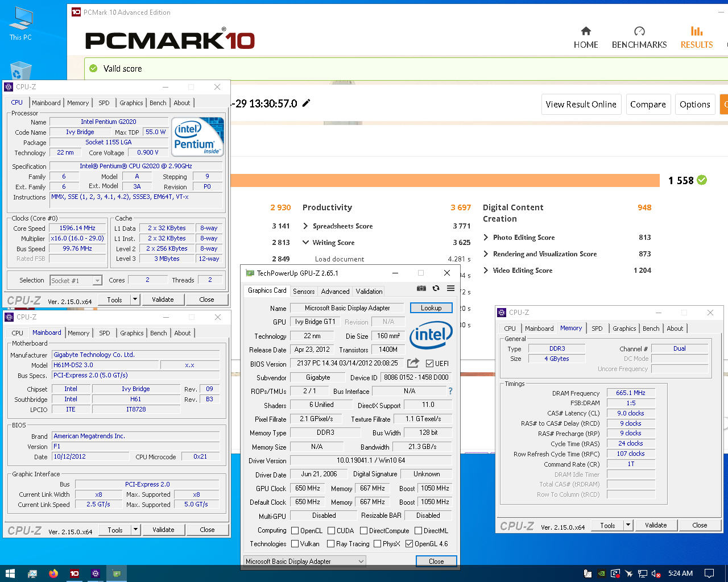728x582 pixels.
Task: Click the Compare button in PCMark 10
Action: [648, 104]
